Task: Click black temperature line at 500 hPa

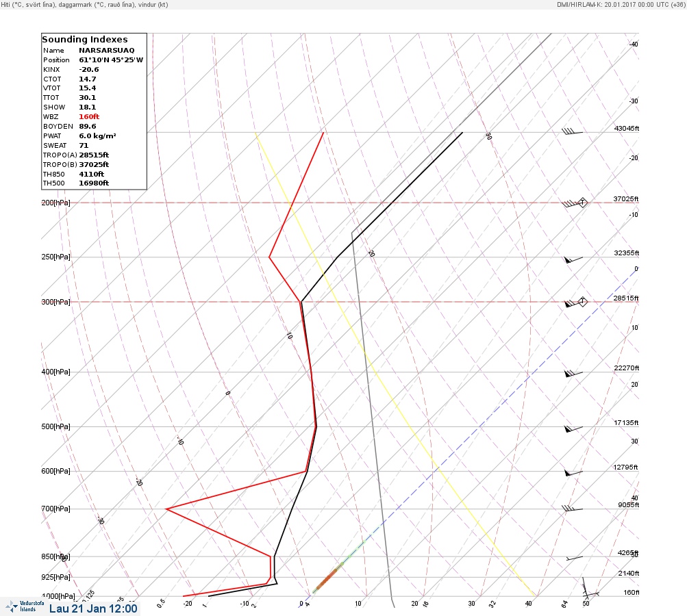Action: click(316, 426)
